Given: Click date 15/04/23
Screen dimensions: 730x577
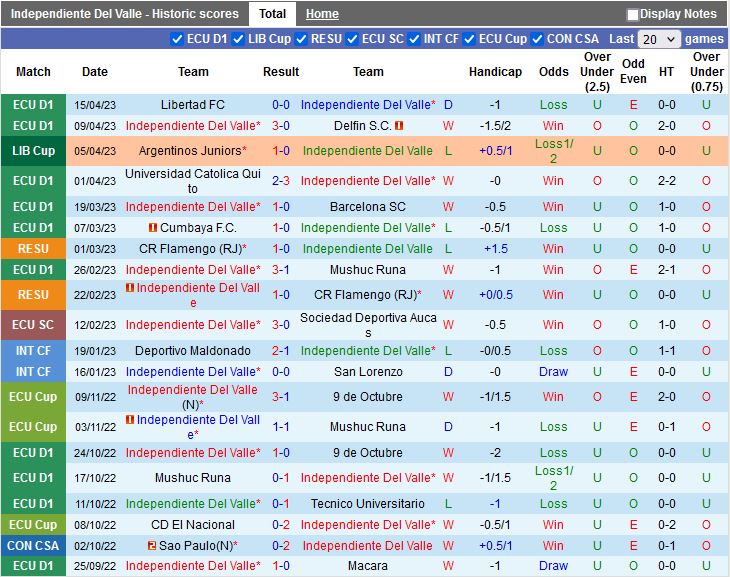Looking at the screenshot, I should point(95,105).
